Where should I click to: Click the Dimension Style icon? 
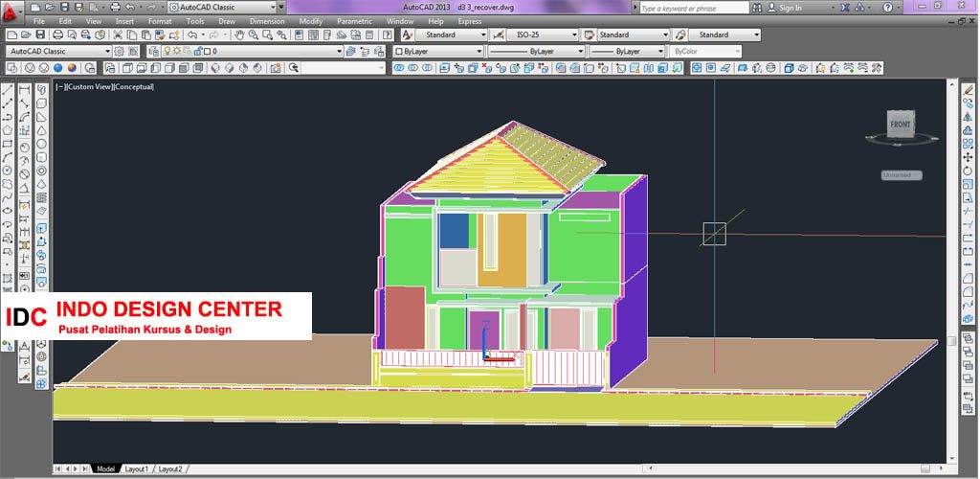coord(498,35)
